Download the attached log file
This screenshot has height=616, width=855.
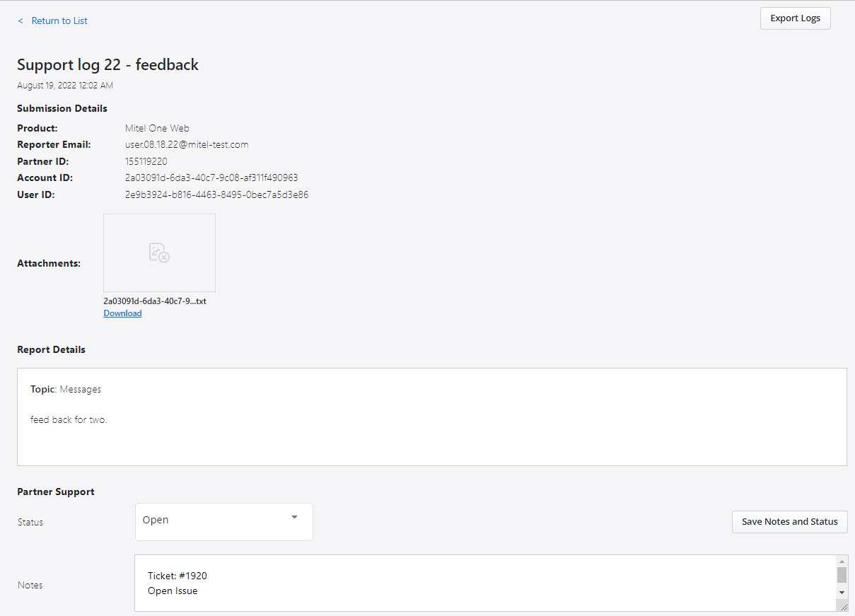(122, 313)
